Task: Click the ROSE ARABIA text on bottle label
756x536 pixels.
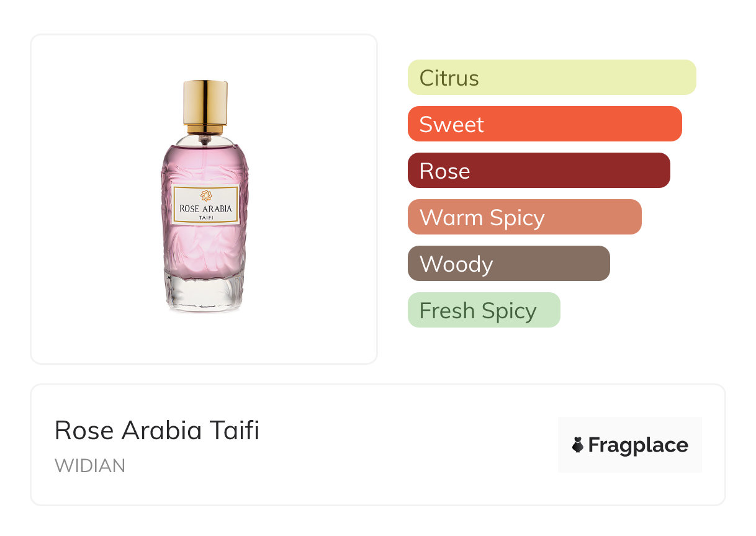Action: tap(205, 208)
